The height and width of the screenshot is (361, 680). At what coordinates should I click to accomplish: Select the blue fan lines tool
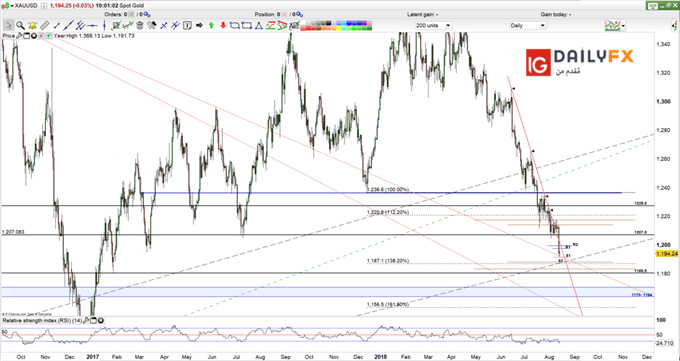coord(175,26)
